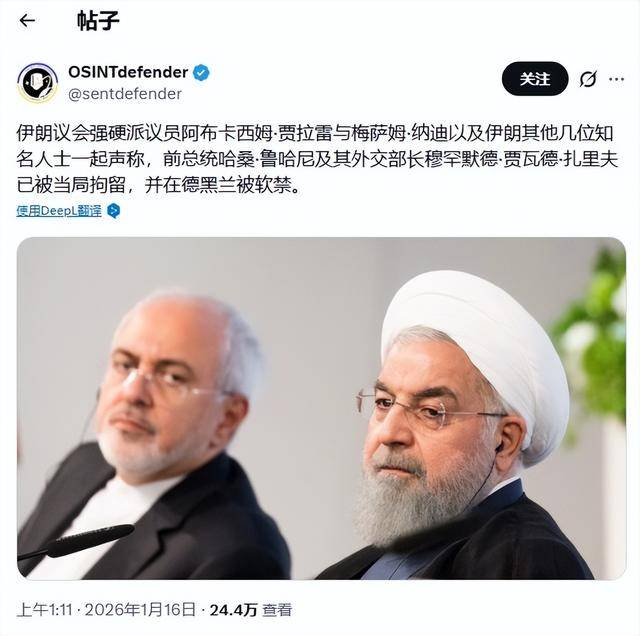The width and height of the screenshot is (640, 636).
Task: Open the three-dot more options menu
Action: click(x=616, y=79)
